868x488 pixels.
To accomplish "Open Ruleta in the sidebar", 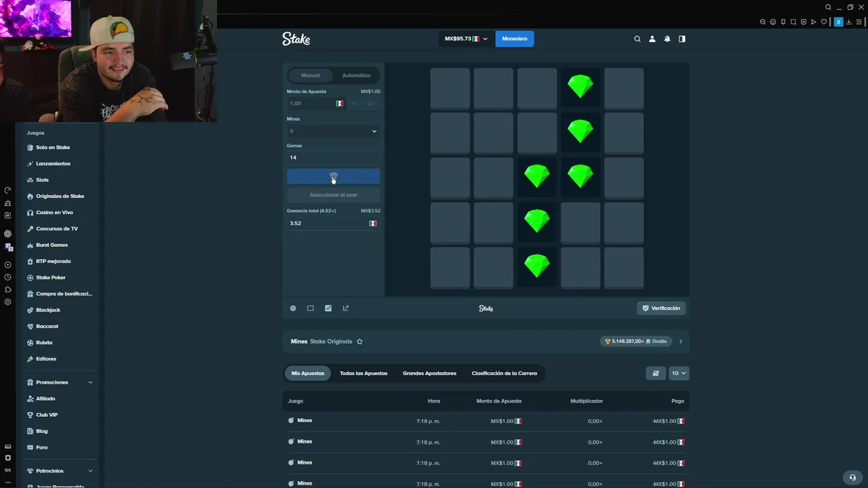I will (x=44, y=342).
